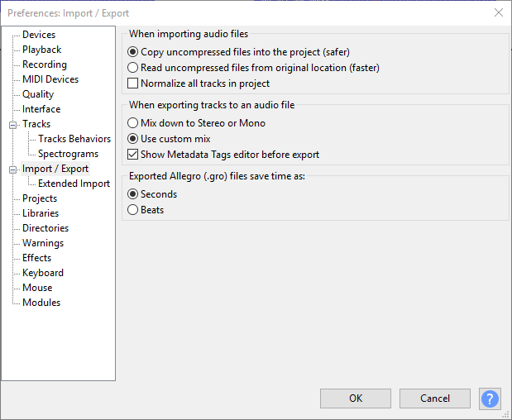Go to Spectrograms preferences page

point(68,154)
